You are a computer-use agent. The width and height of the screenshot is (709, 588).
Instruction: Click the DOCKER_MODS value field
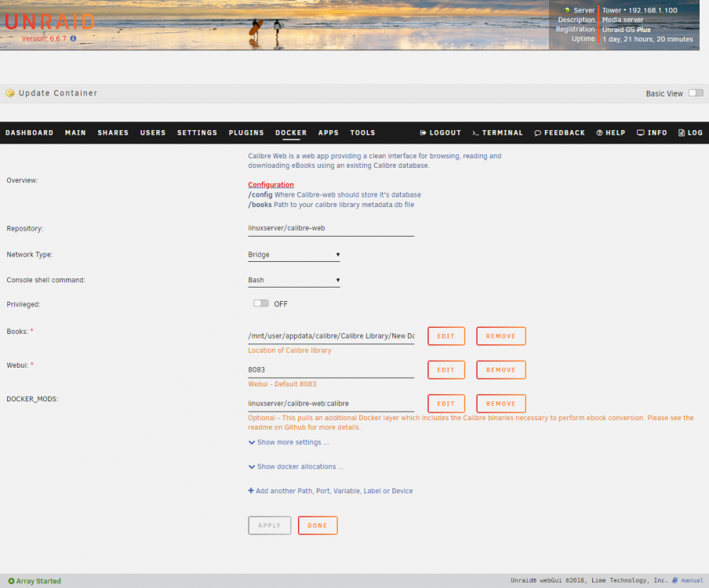(331, 404)
